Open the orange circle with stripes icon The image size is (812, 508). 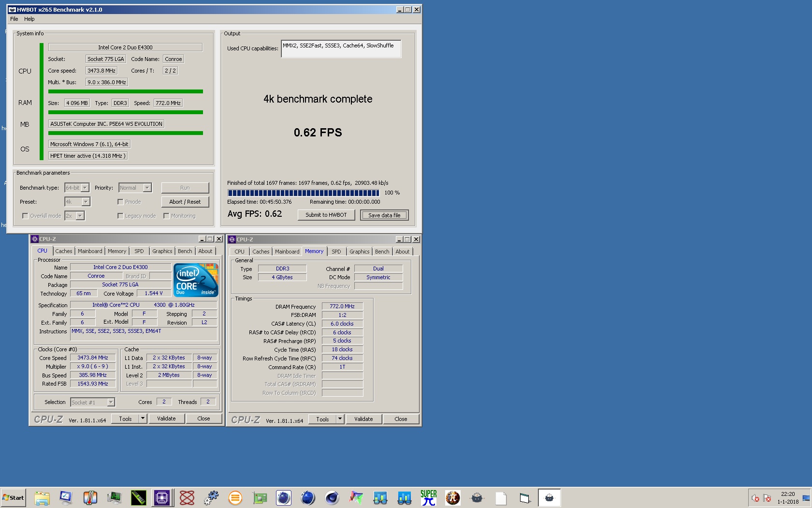235,498
